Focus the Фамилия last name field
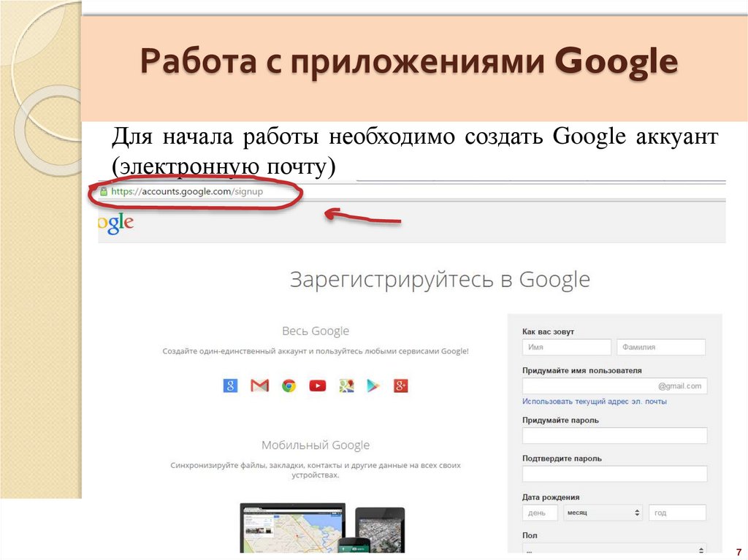Image resolution: width=748 pixels, height=560 pixels. click(661, 348)
